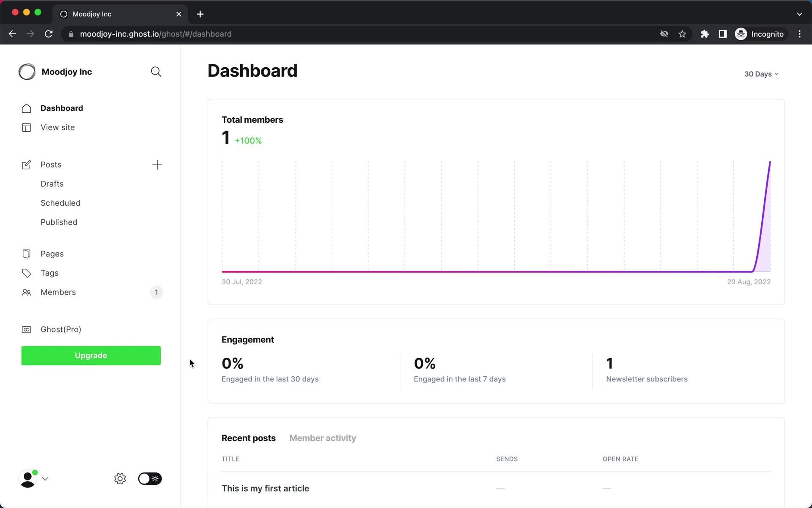
Task: Click the Ghost(Pro) billing icon
Action: [26, 330]
